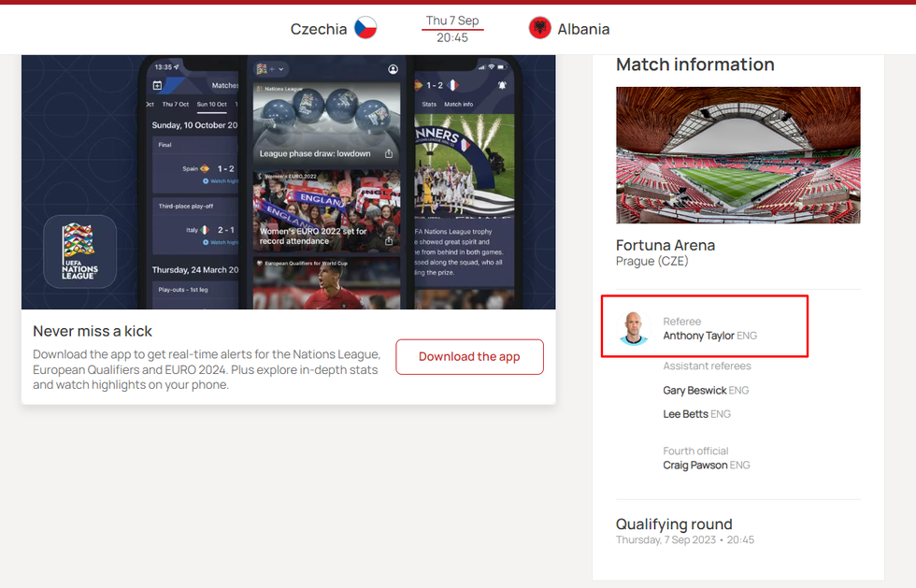Click the share icon on the Women's EURO card
916x588 pixels.
(x=389, y=241)
